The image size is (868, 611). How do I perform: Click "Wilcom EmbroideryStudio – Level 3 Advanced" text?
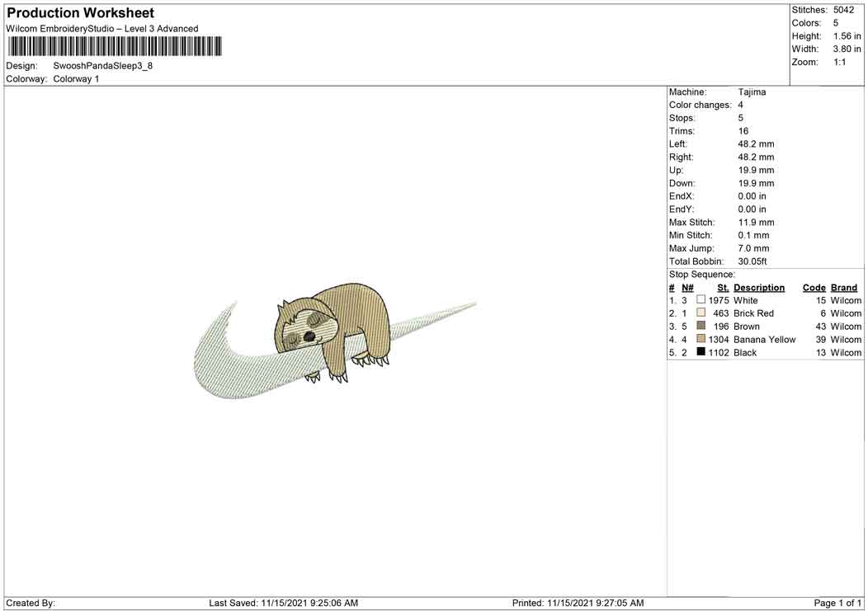click(102, 29)
